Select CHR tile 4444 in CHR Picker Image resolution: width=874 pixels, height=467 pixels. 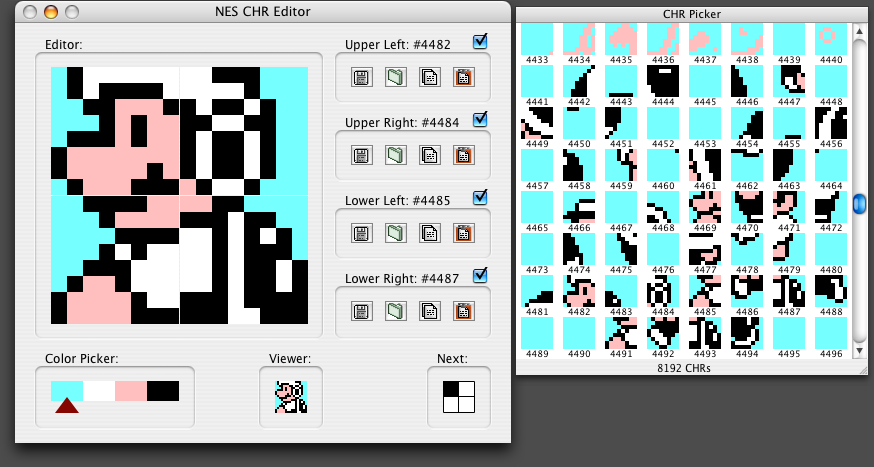[x=663, y=81]
